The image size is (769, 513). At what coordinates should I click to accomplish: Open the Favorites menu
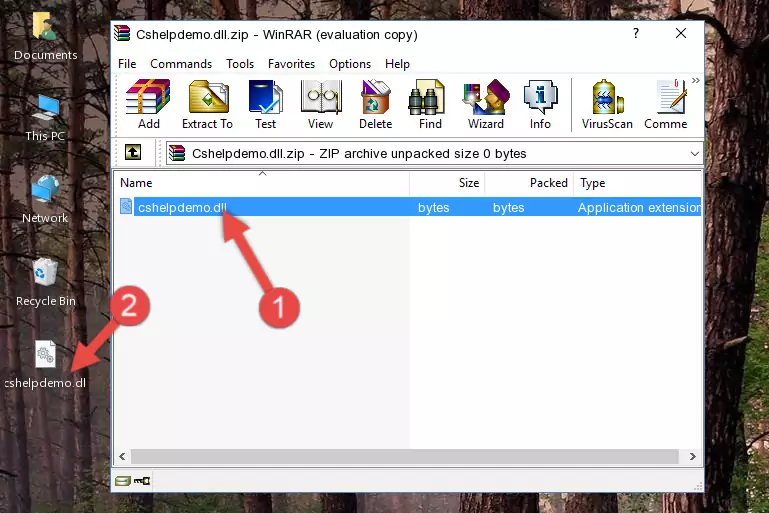click(291, 64)
